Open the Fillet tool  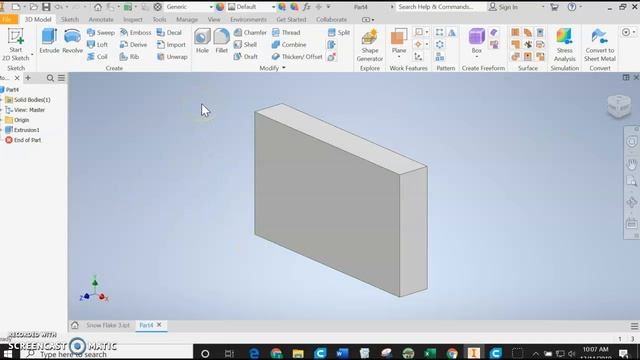click(x=221, y=41)
